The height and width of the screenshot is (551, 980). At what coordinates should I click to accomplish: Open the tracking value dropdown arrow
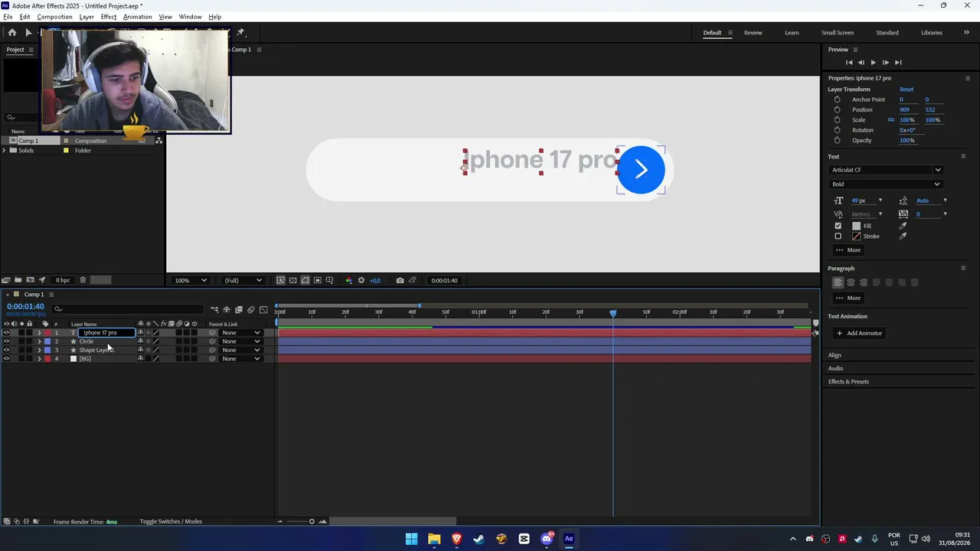pyautogui.click(x=945, y=214)
